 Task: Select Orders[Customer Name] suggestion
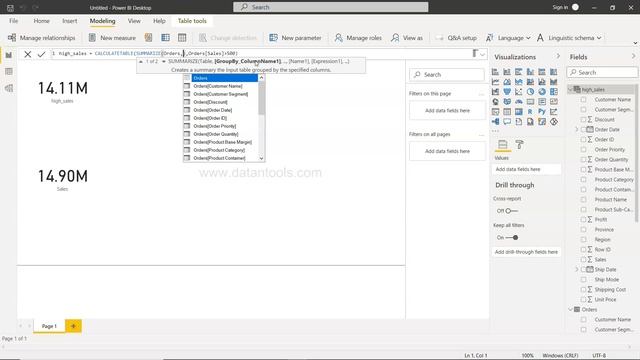point(220,86)
